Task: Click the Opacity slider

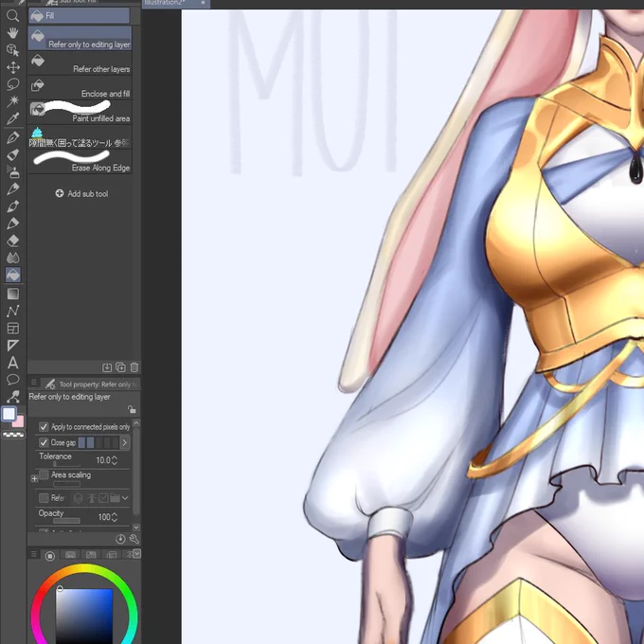Action: [66, 521]
